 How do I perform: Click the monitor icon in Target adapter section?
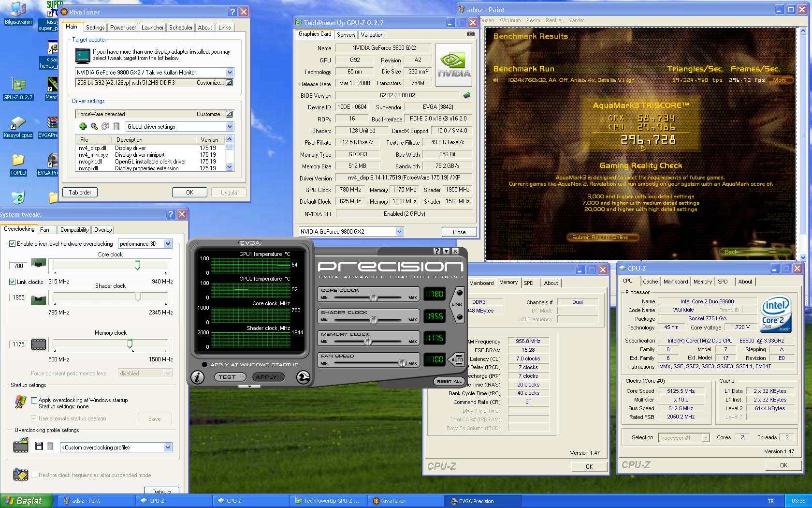83,56
